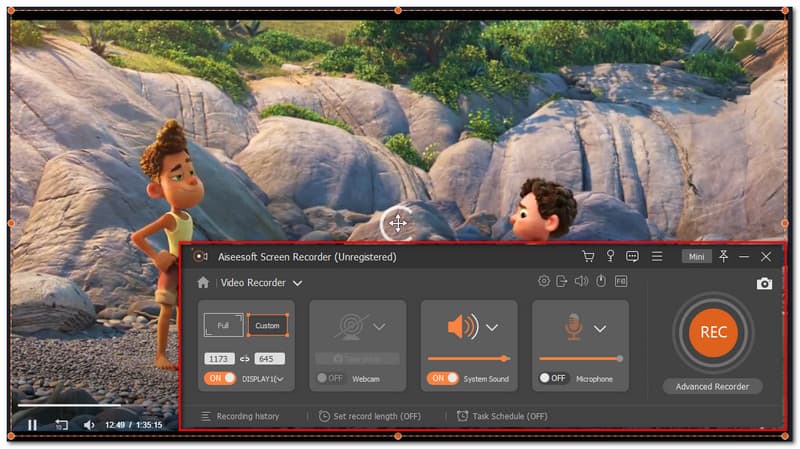
Task: Open sound settings speaker icon in toolbar
Action: click(581, 281)
